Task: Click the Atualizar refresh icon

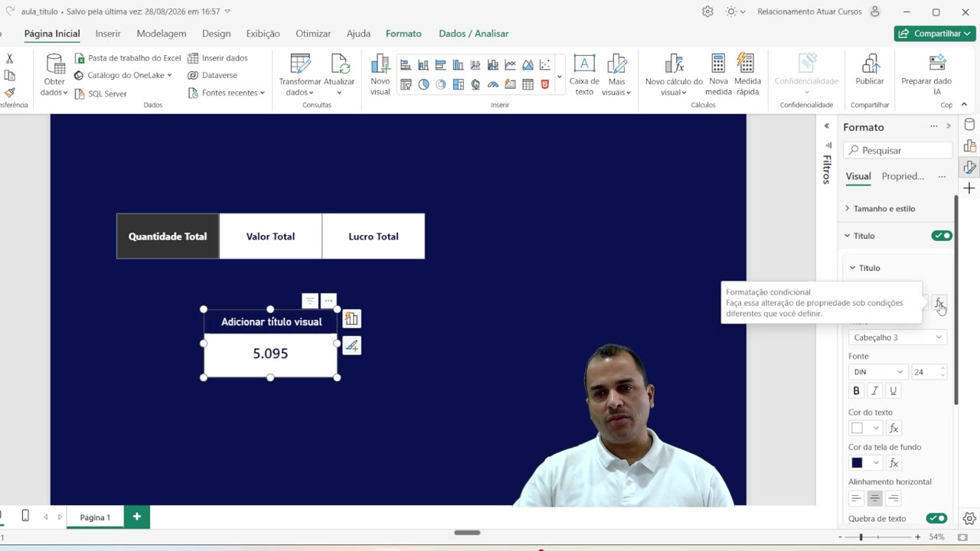Action: [x=339, y=64]
